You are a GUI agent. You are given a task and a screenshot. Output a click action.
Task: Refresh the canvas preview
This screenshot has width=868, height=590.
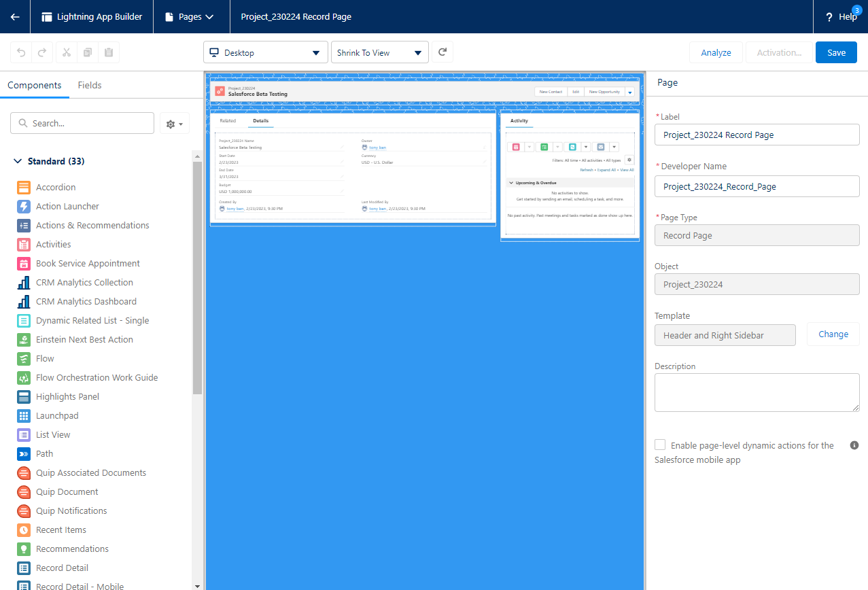[442, 52]
